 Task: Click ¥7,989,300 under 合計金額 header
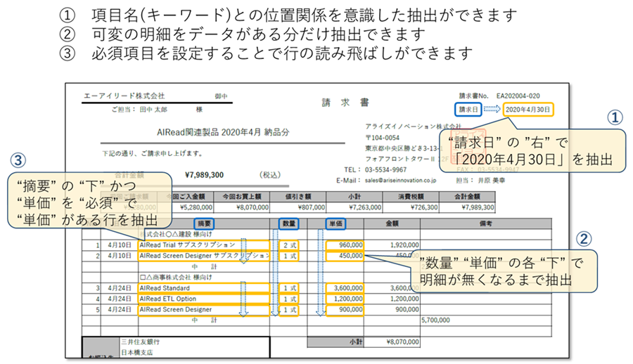(x=478, y=207)
